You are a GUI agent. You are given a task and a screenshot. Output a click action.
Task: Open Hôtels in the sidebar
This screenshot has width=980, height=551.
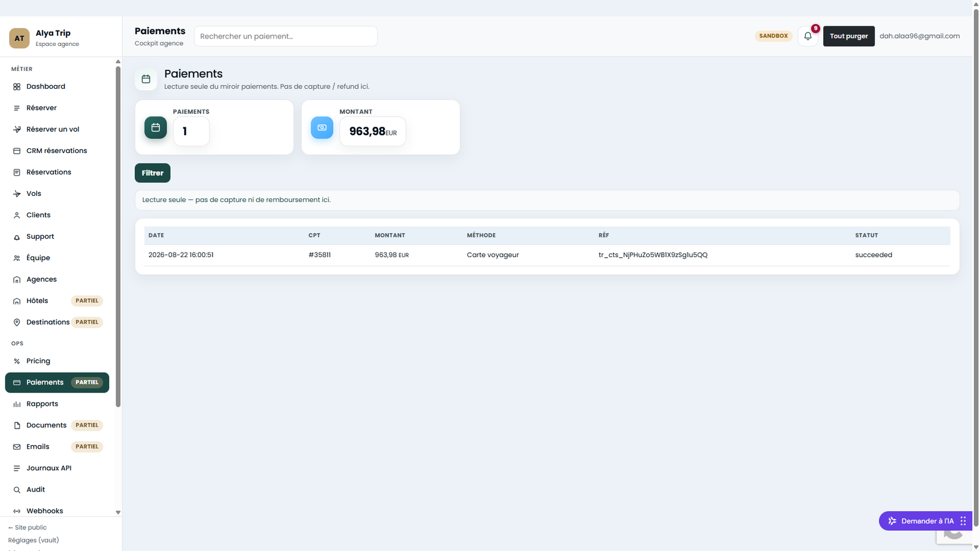pyautogui.click(x=57, y=301)
